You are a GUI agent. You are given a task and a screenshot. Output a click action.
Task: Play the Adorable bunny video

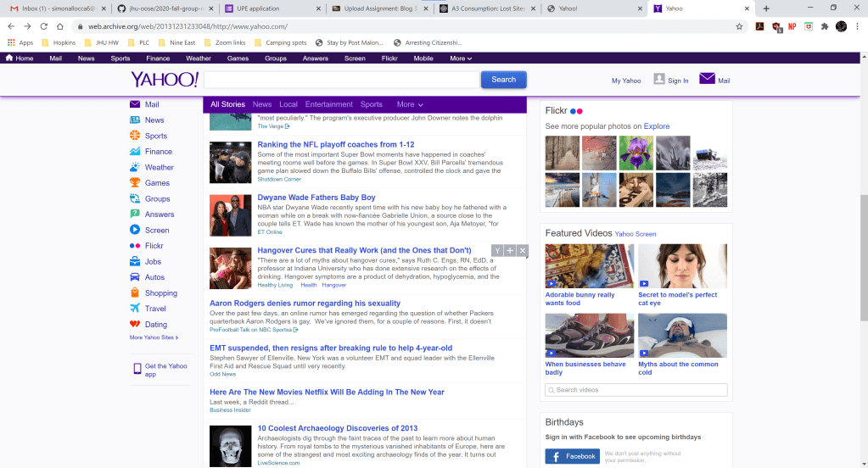(589, 266)
